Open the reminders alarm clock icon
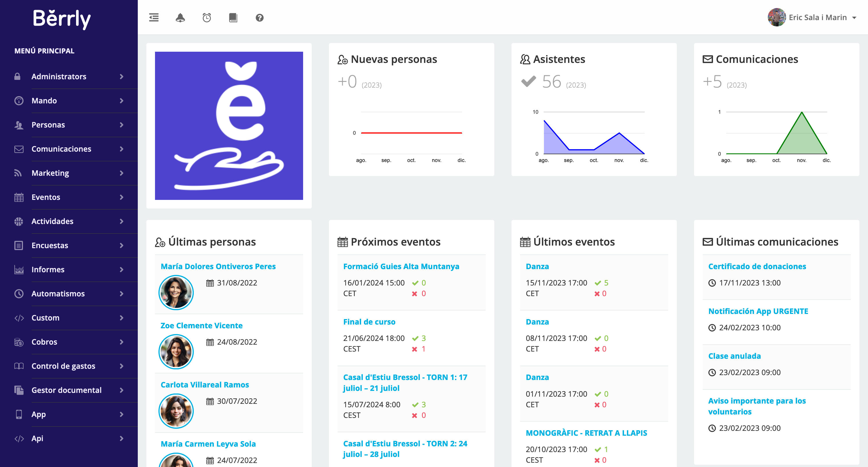This screenshot has width=868, height=467. (x=207, y=17)
